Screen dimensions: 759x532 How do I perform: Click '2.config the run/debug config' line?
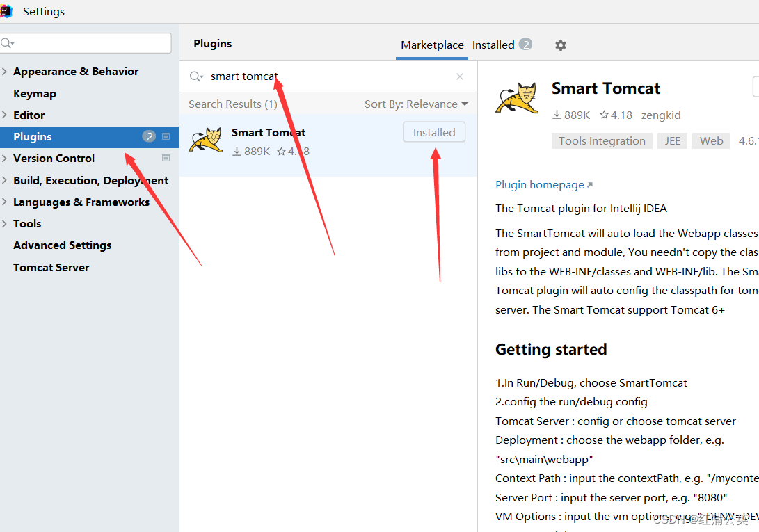(571, 402)
